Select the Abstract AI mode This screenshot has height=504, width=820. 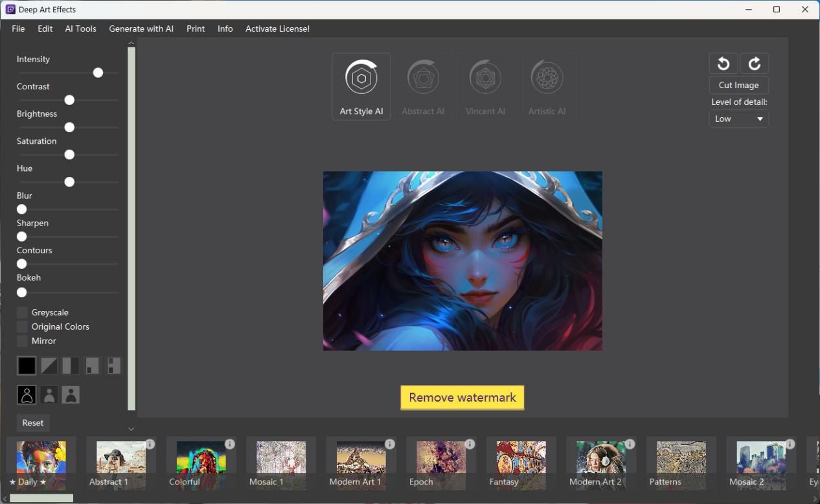click(x=423, y=87)
